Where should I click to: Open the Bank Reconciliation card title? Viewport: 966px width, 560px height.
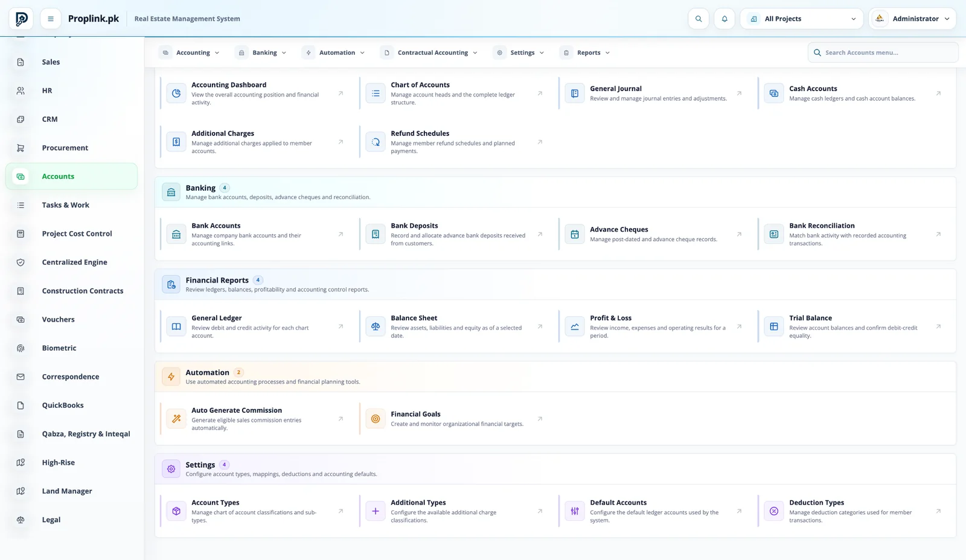[x=822, y=226]
